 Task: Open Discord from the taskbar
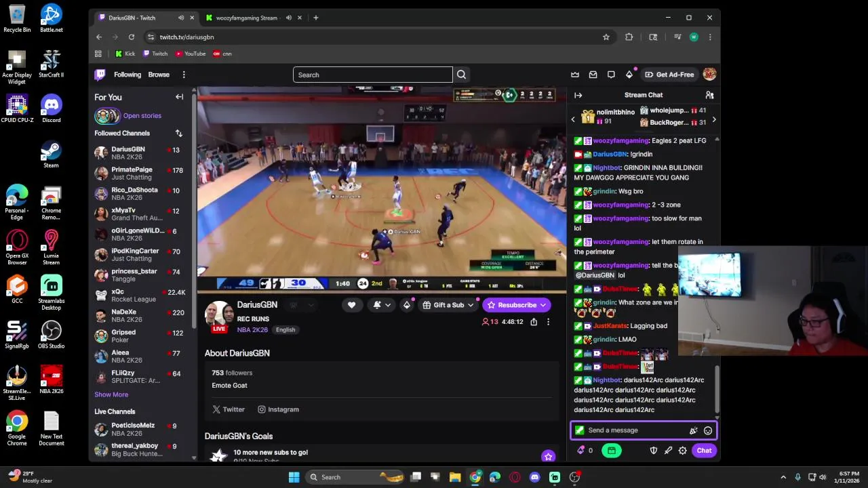click(534, 477)
